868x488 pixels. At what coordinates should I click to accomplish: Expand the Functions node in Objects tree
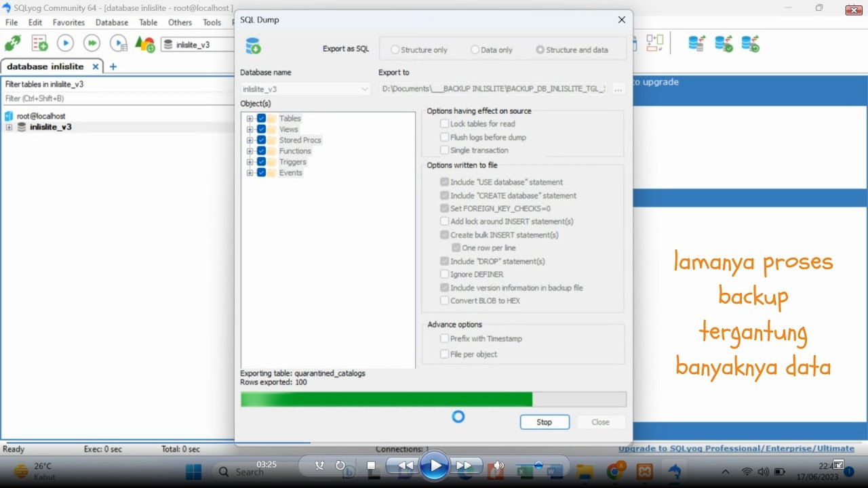coord(250,151)
